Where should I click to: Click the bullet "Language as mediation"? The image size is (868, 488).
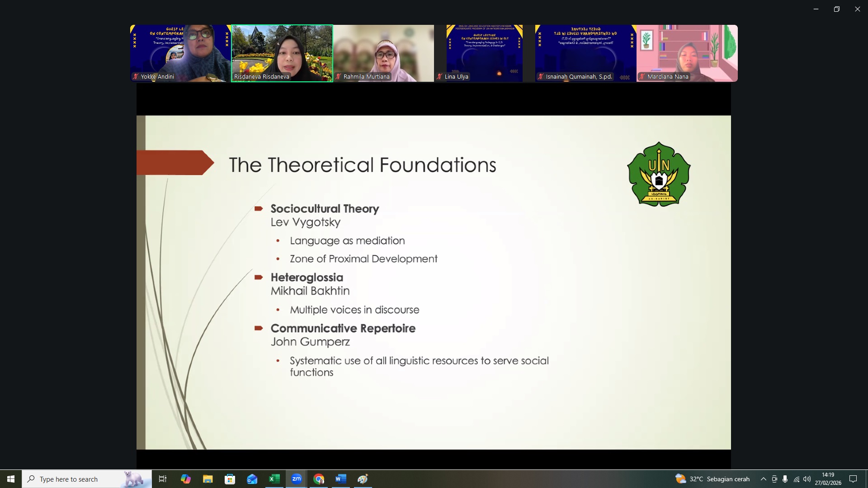tap(347, 241)
